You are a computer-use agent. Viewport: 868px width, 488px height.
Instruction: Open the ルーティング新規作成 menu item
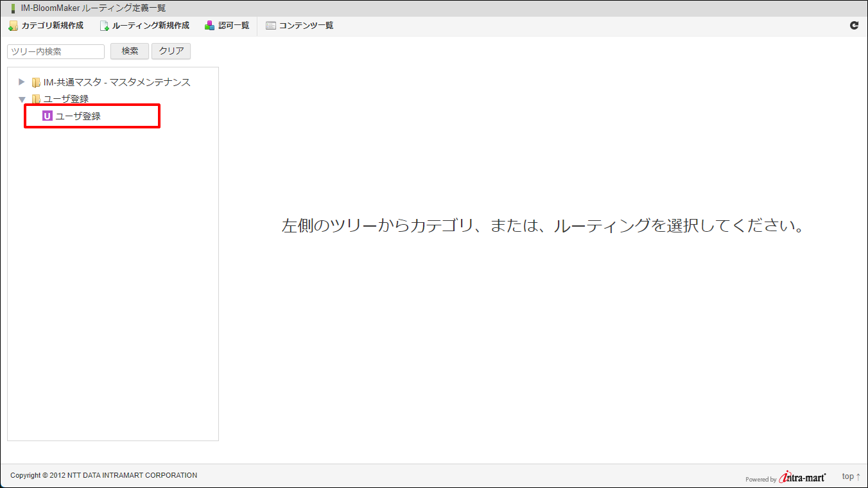150,26
